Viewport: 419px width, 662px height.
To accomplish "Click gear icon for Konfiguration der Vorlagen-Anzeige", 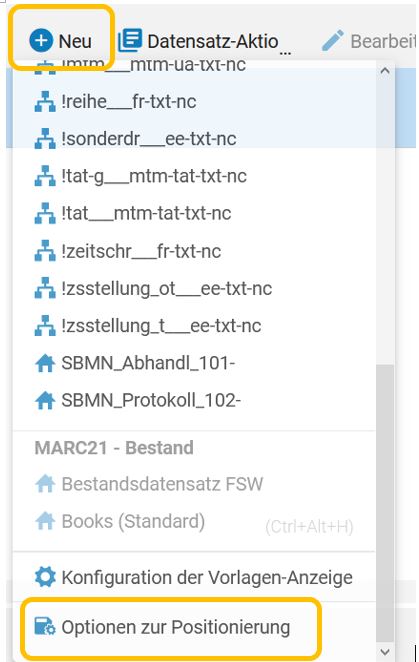I will tap(45, 577).
